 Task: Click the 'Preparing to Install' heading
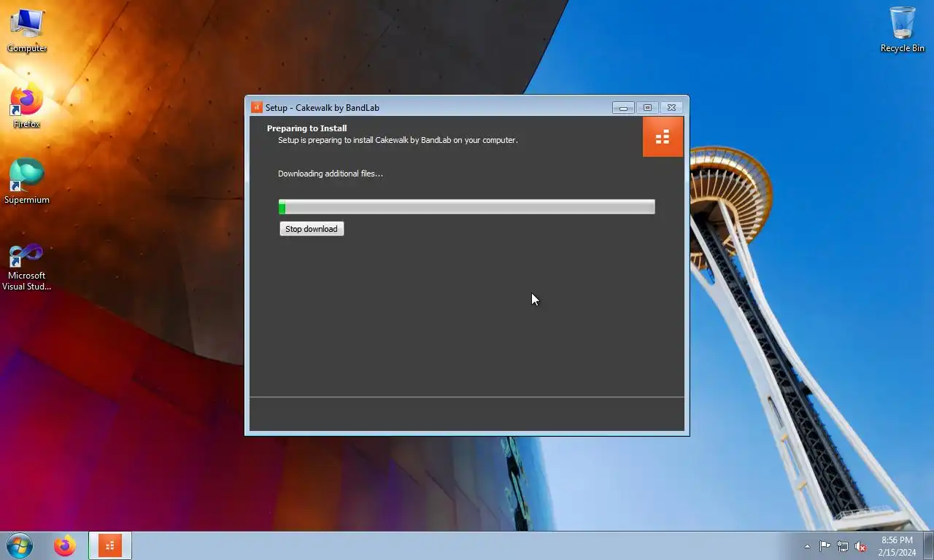click(306, 128)
